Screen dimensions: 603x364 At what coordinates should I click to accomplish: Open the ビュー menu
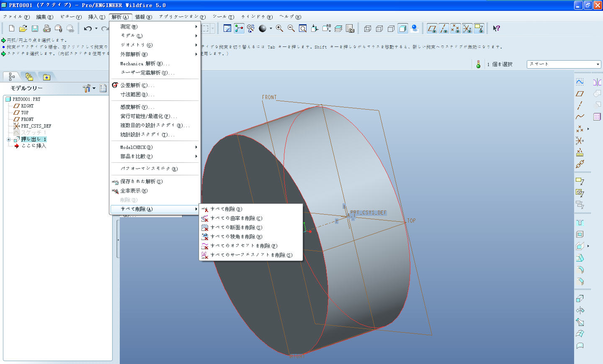(71, 17)
